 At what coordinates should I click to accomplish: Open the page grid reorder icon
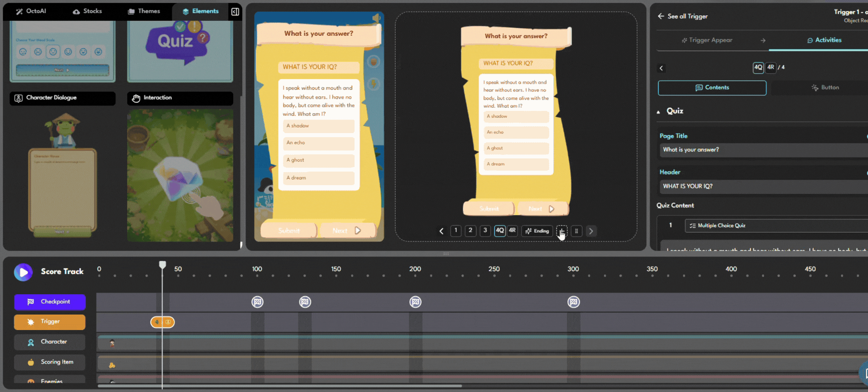576,231
